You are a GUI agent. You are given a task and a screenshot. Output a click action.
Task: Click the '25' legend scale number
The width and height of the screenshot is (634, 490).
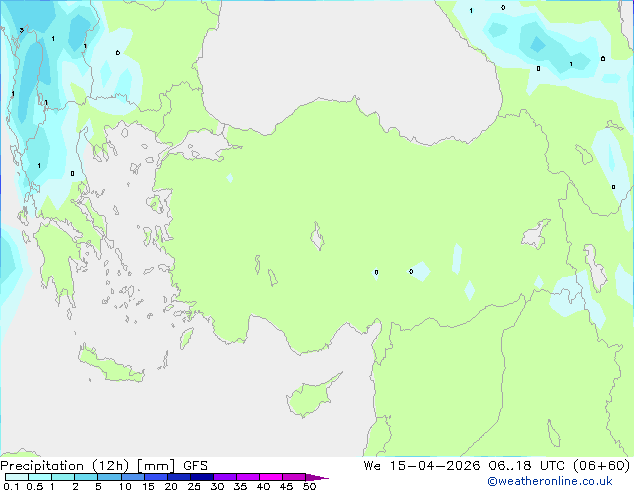194,486
